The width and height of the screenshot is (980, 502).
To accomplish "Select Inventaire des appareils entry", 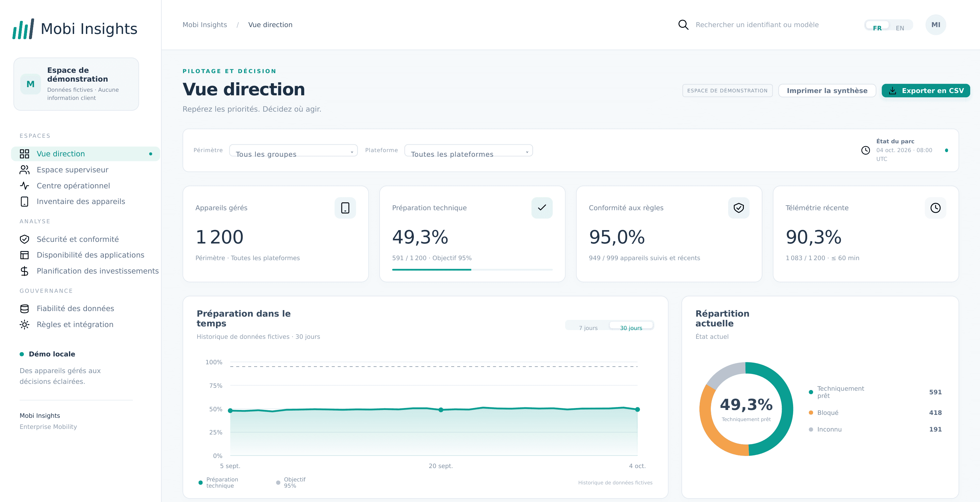I will click(85, 201).
